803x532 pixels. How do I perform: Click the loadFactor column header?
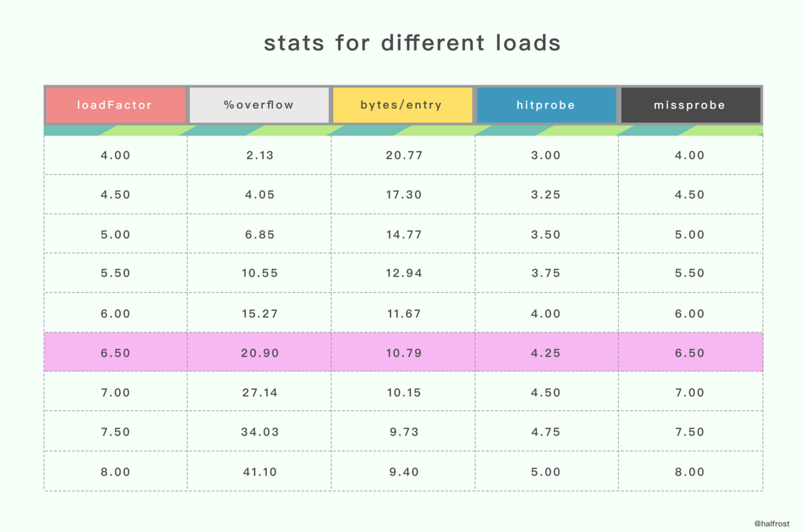click(x=115, y=105)
